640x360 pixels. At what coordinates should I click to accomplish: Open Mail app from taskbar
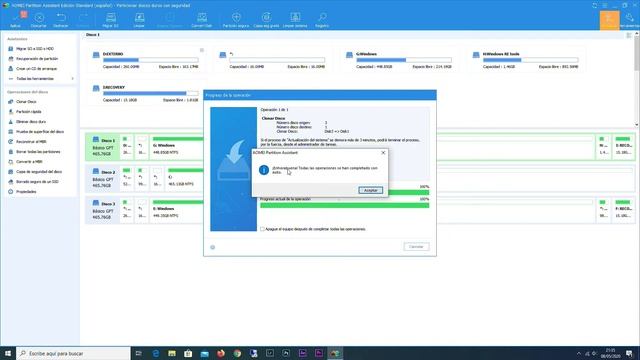click(x=204, y=353)
